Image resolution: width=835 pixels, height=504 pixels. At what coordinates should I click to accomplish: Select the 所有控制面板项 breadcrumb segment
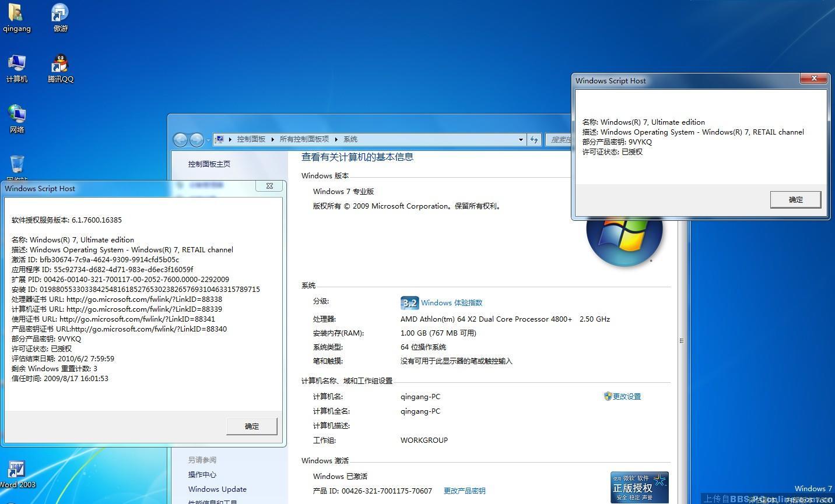click(x=304, y=139)
